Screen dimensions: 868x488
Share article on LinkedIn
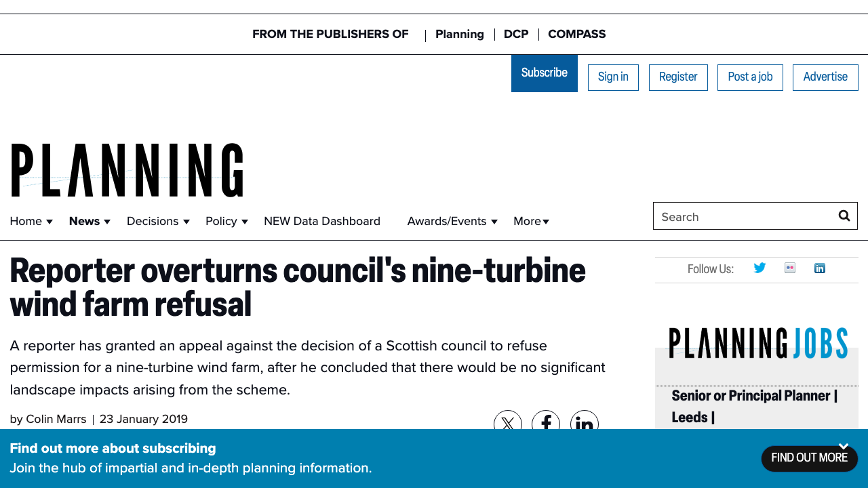pyautogui.click(x=585, y=423)
